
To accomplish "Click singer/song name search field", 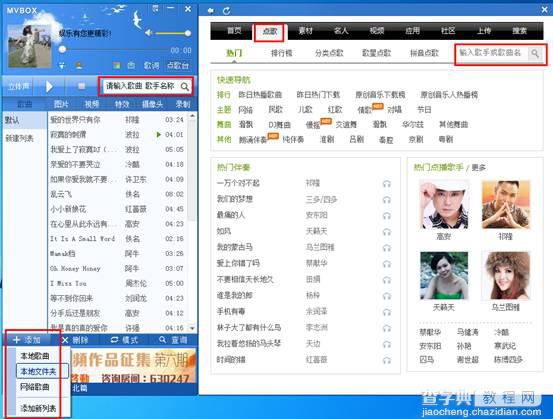I will click(491, 53).
